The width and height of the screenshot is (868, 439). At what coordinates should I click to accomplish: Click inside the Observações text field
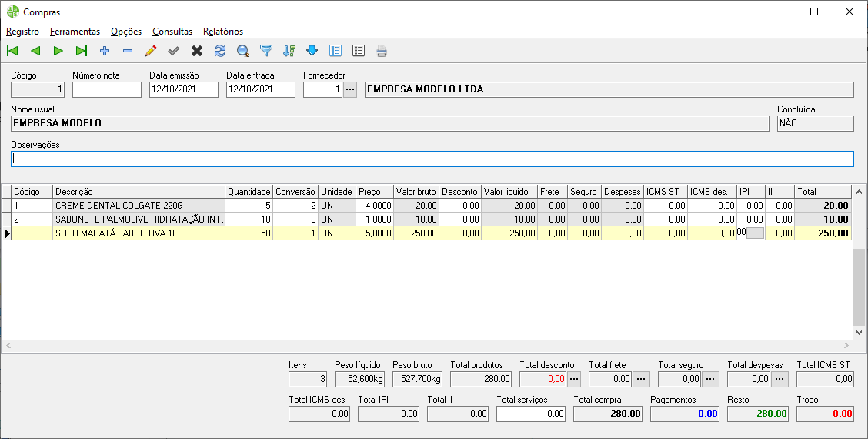[x=432, y=159]
